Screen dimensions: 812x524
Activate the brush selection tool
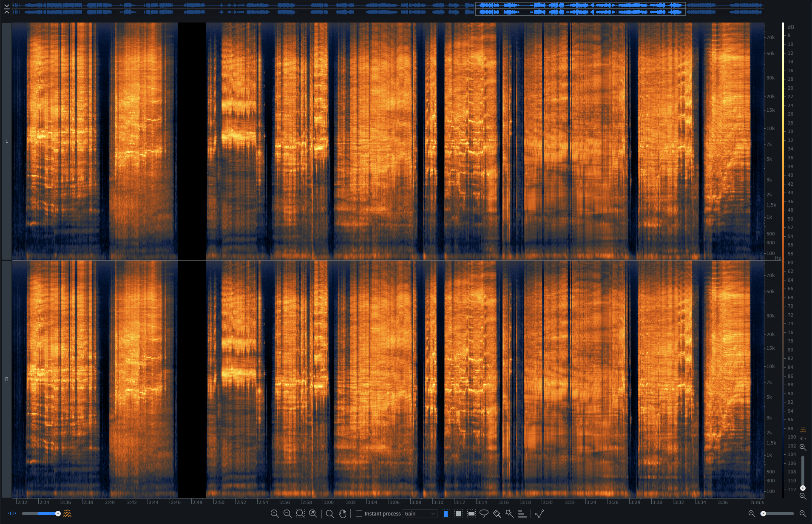[x=497, y=514]
